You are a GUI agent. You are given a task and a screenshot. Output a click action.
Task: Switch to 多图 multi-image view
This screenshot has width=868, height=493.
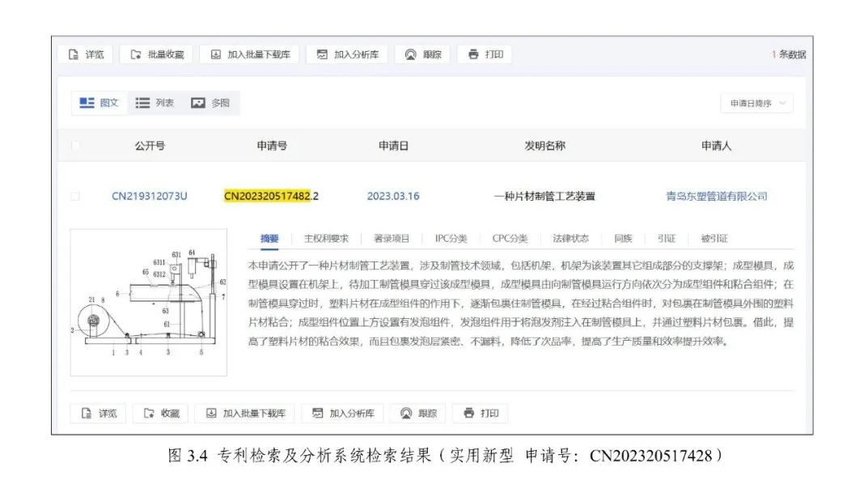210,103
